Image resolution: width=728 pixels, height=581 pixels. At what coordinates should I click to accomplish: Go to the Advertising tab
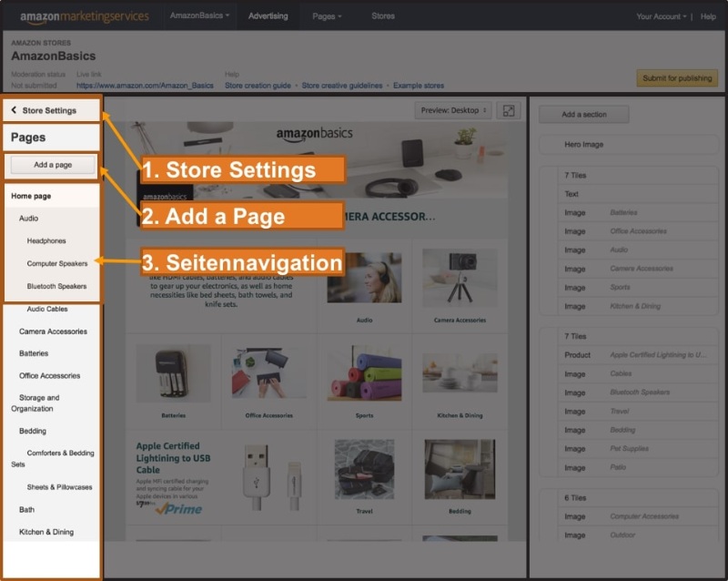click(x=268, y=15)
